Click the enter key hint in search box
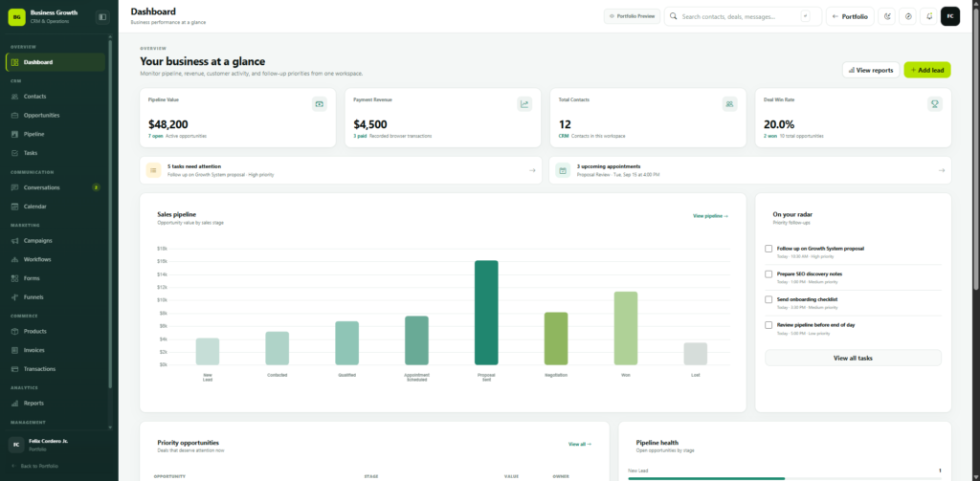 point(805,16)
